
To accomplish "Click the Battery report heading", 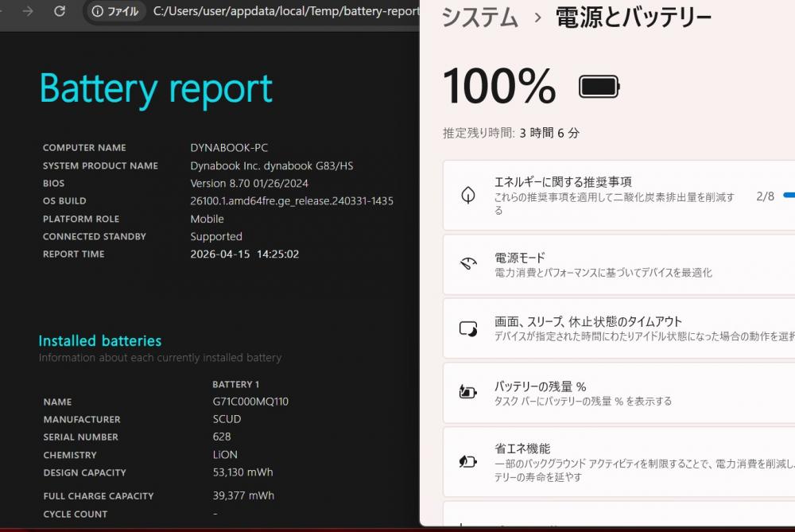I will click(x=156, y=89).
